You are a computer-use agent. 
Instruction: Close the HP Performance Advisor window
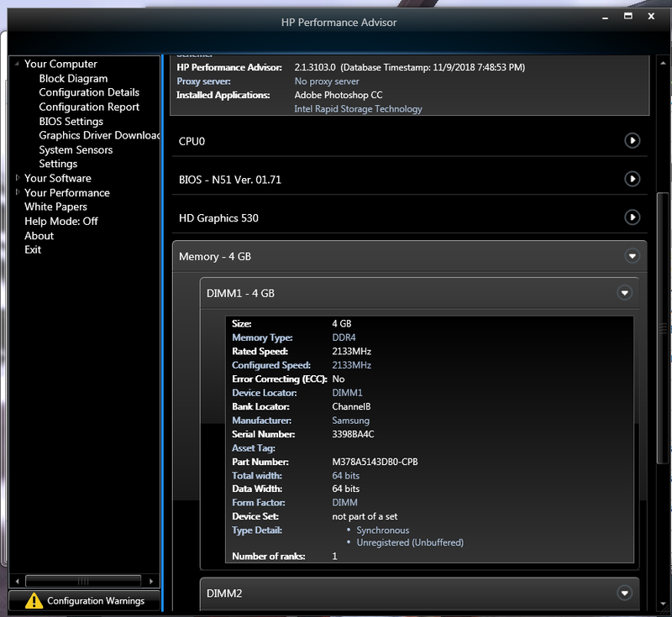pos(651,16)
